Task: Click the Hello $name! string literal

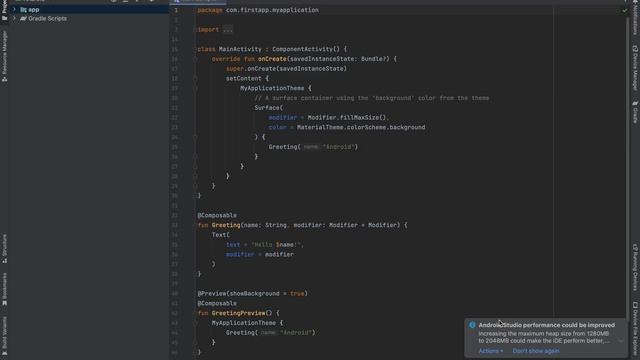Action: coord(277,245)
